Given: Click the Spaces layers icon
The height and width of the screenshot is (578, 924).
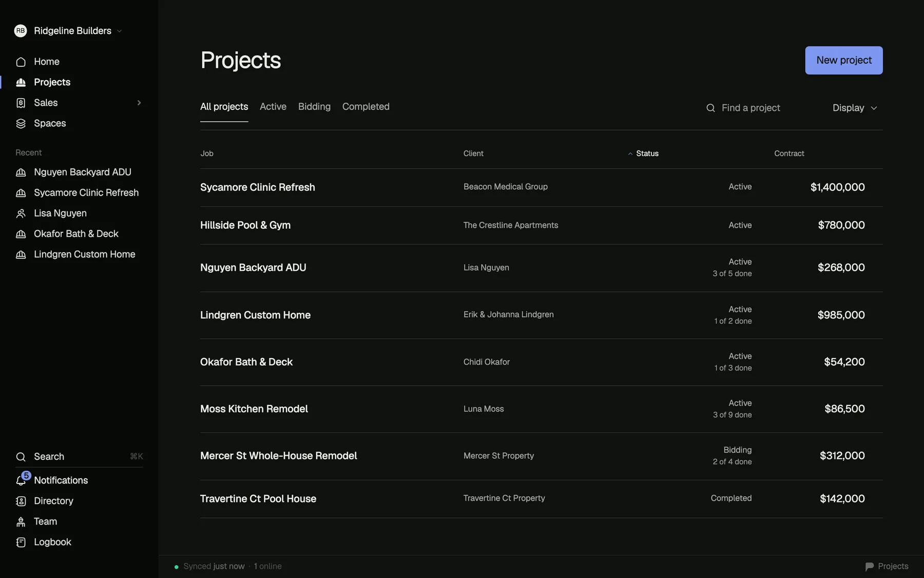Looking at the screenshot, I should click(21, 123).
